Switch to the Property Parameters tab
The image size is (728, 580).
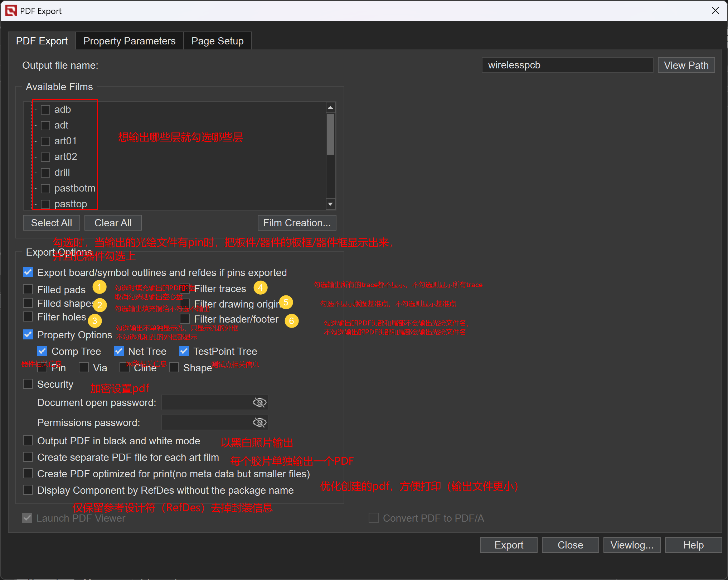(129, 41)
